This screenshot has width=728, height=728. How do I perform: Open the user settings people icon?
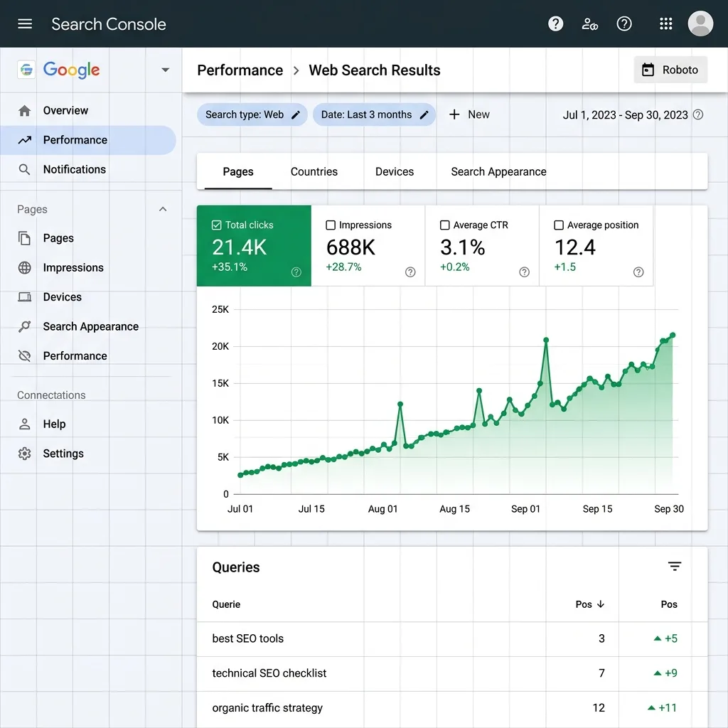589,23
